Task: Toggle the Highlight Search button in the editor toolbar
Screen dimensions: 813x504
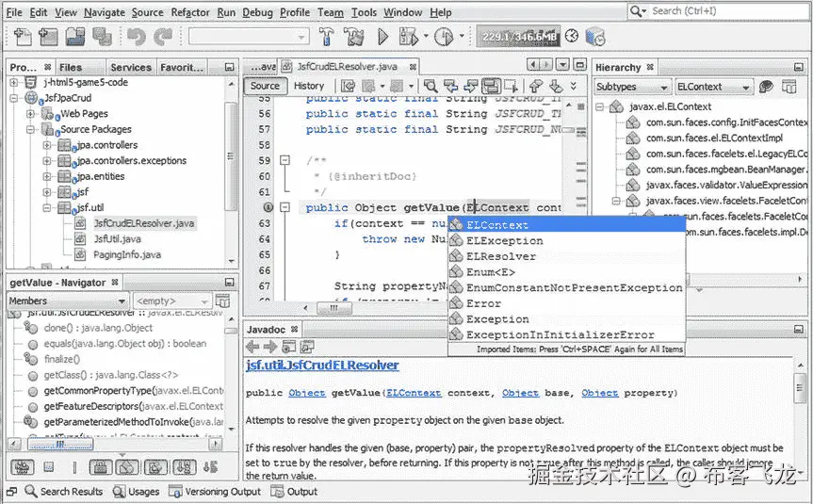Action: 491,86
